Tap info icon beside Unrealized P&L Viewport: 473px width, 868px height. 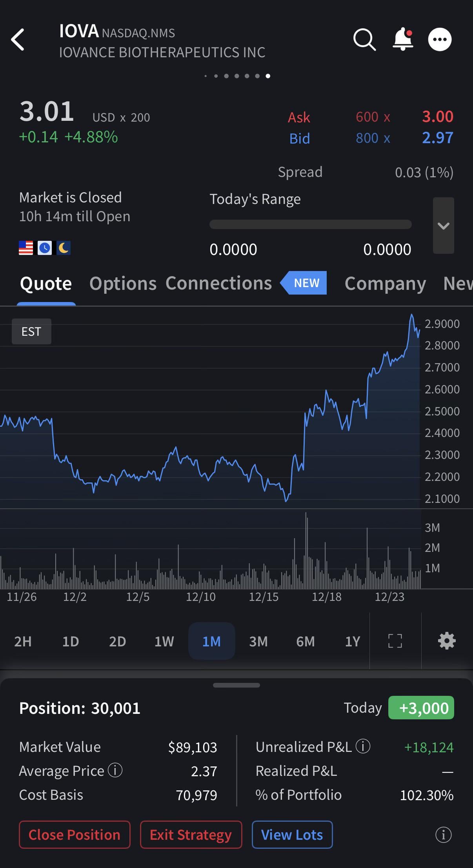(x=363, y=746)
